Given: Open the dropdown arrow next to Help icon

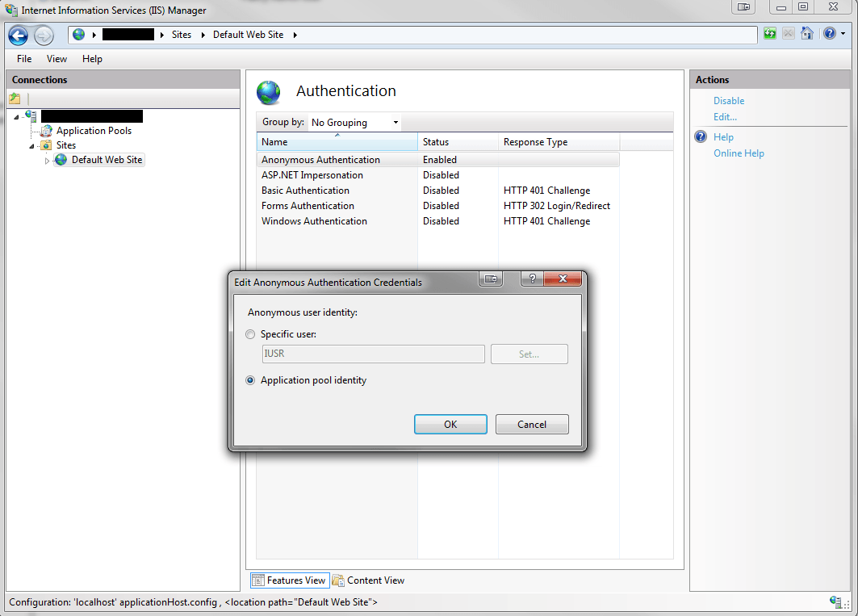Looking at the screenshot, I should (843, 35).
